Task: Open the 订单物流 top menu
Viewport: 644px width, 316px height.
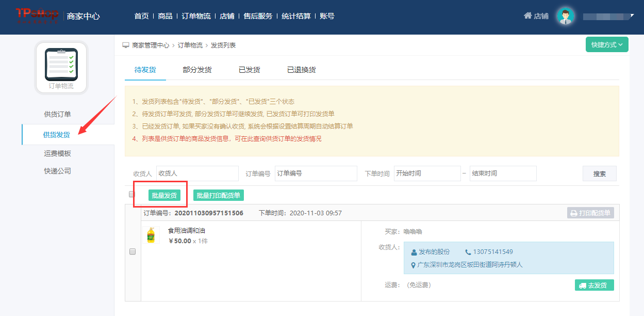Action: coord(196,16)
